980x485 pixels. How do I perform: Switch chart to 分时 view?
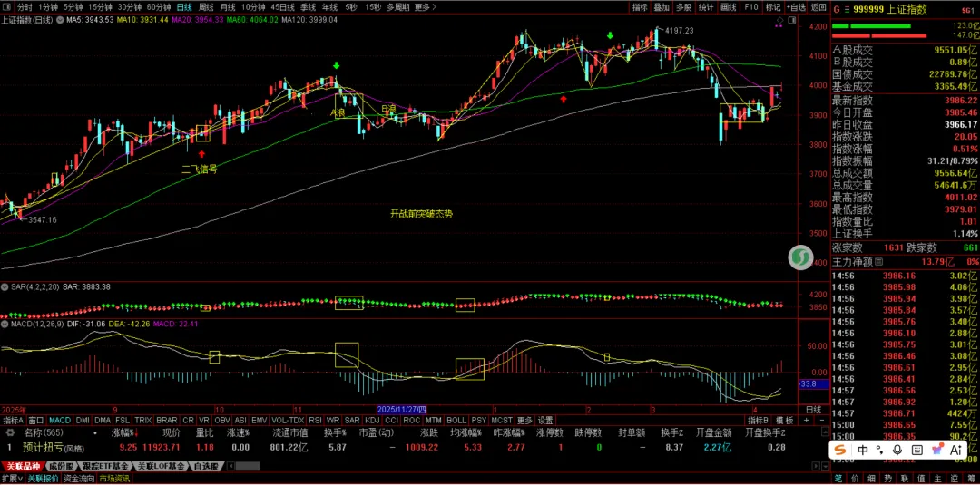pos(24,7)
